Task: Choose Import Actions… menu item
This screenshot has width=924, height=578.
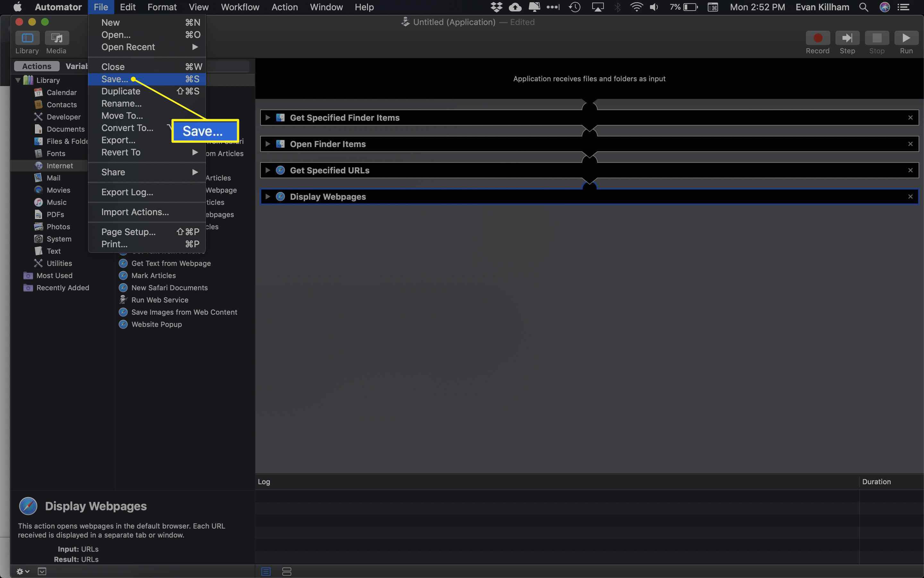Action: tap(147, 212)
